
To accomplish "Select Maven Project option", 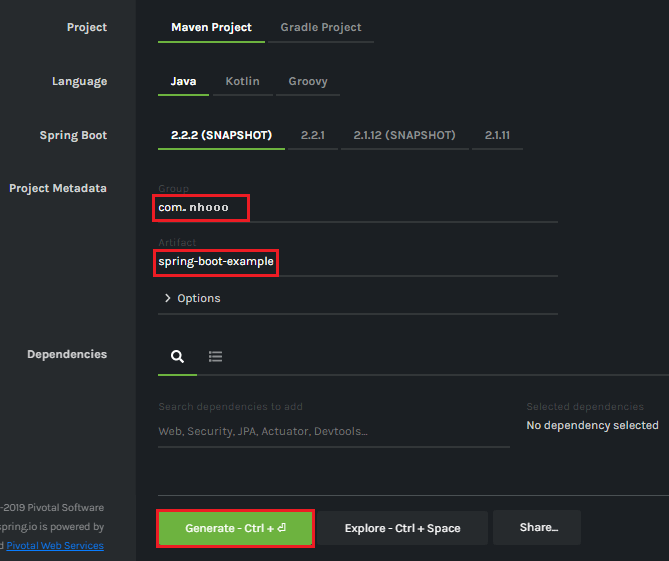I will (211, 27).
